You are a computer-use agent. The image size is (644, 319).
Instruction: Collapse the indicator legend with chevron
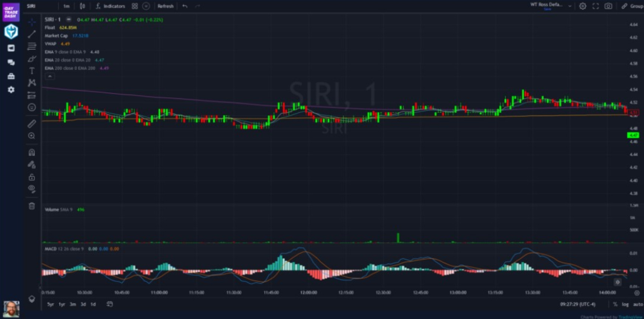pos(50,76)
